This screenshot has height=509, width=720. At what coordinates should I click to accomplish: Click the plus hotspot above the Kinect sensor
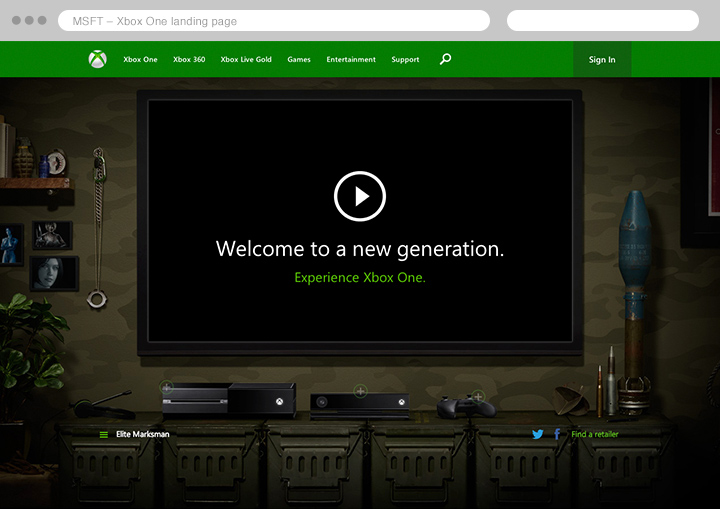pos(360,391)
